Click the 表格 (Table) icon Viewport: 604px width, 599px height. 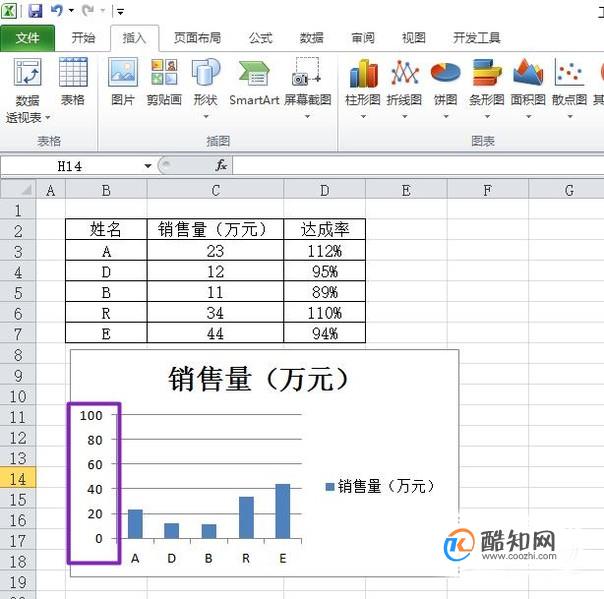(73, 72)
